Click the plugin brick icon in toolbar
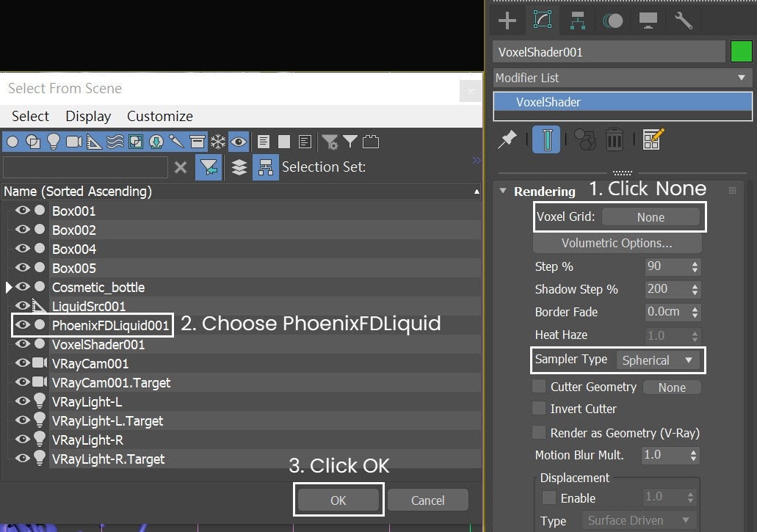 pyautogui.click(x=370, y=142)
